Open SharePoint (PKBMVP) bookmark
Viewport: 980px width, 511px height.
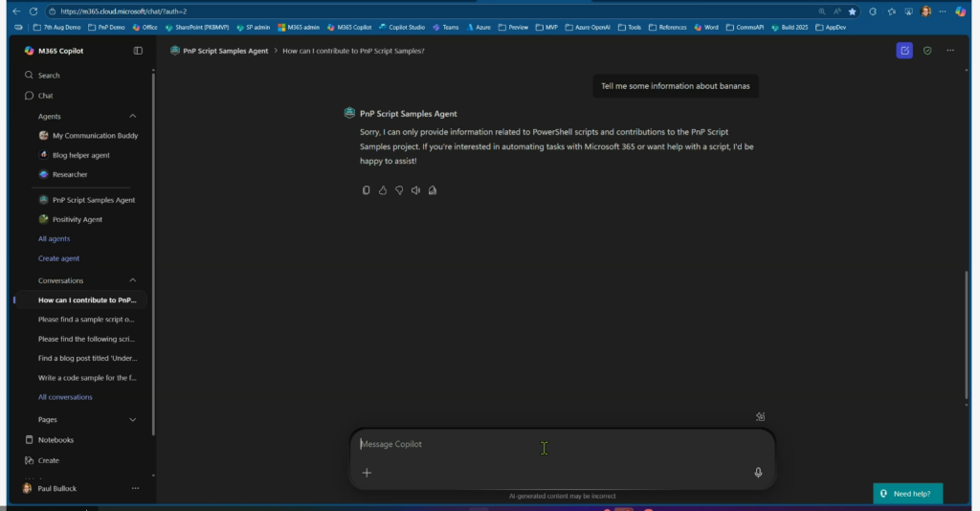click(x=197, y=28)
